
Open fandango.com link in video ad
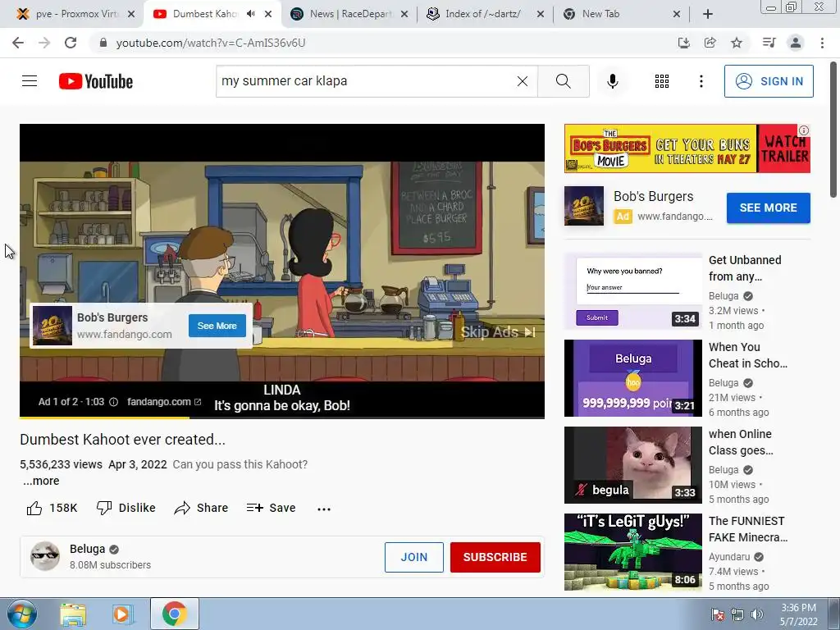164,402
